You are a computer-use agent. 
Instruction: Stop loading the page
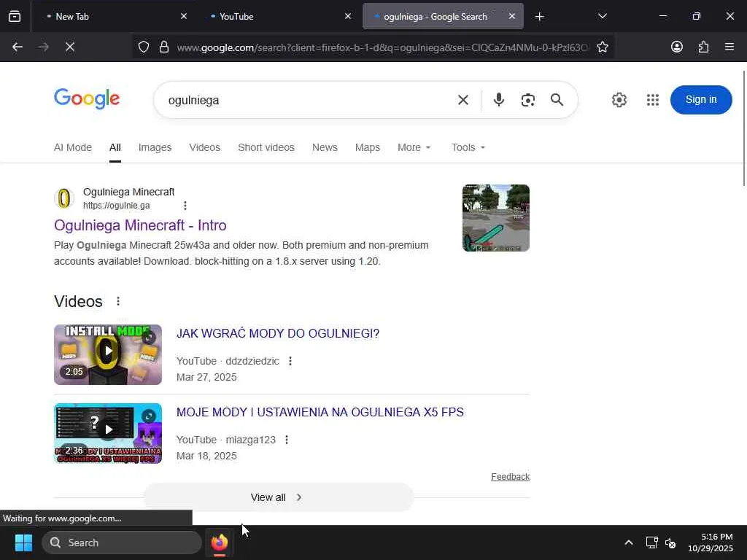click(70, 47)
